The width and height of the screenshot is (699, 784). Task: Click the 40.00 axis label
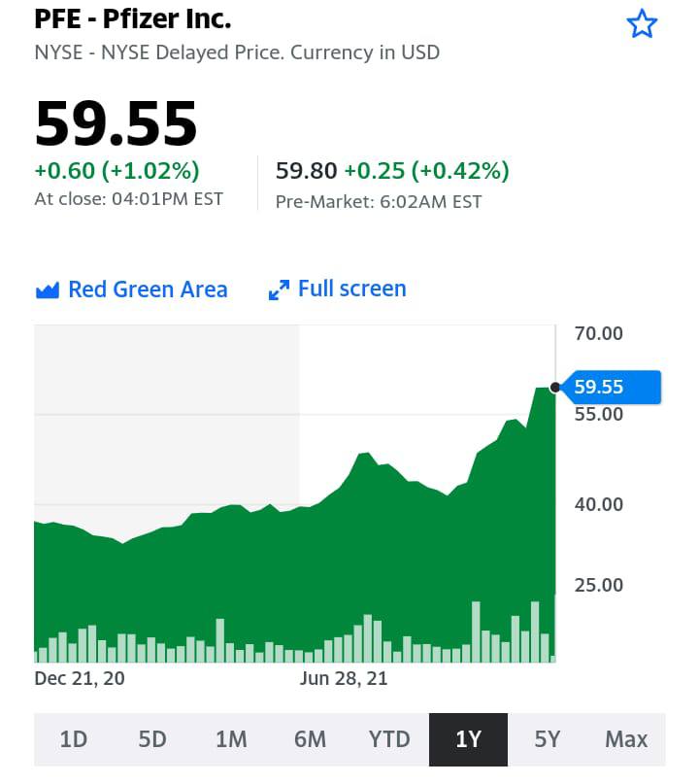pos(599,504)
